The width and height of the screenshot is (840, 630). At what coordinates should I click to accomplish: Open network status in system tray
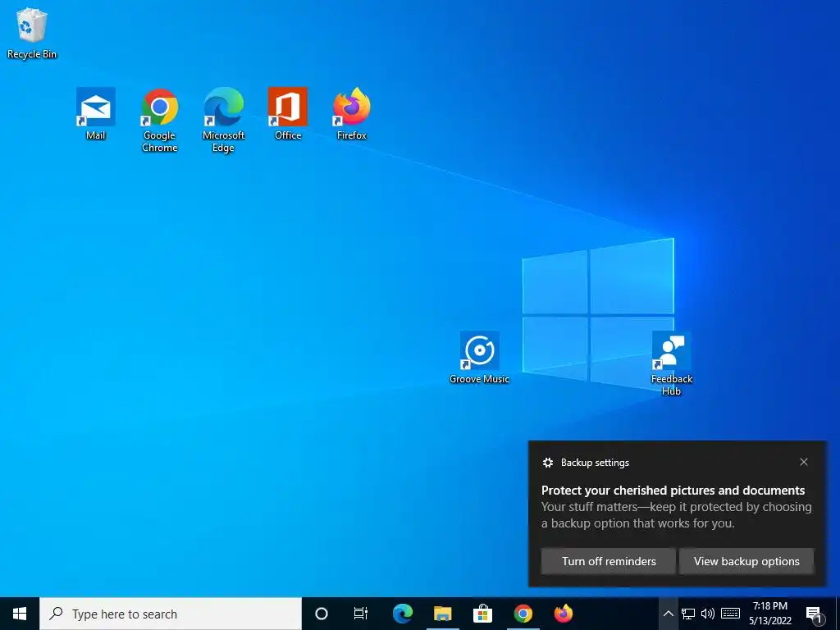click(688, 614)
